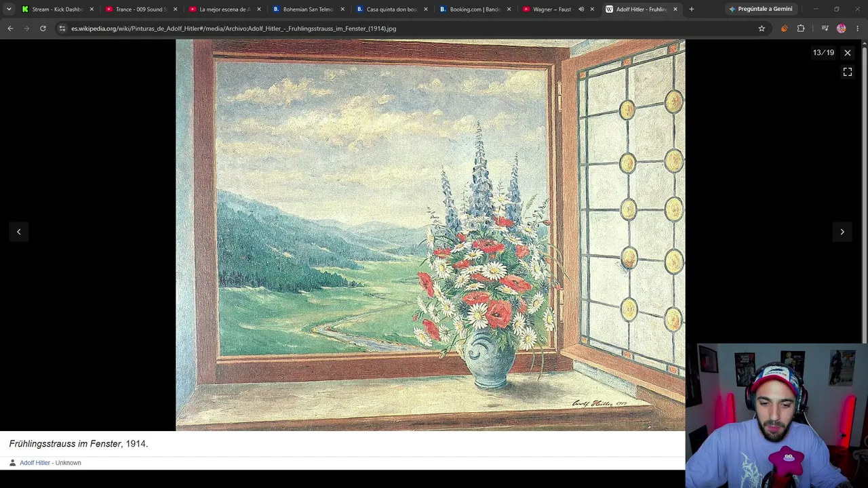Open the Chrome profile avatar
This screenshot has height=488, width=868.
coord(842,28)
